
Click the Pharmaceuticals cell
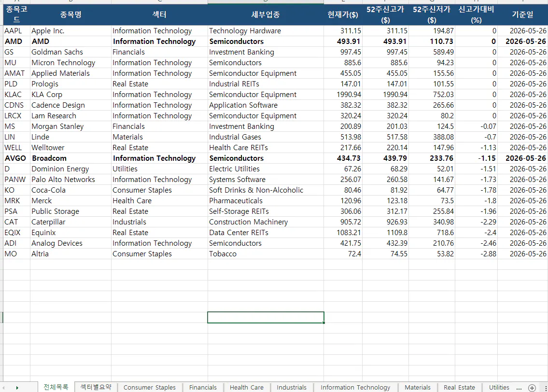click(x=266, y=200)
